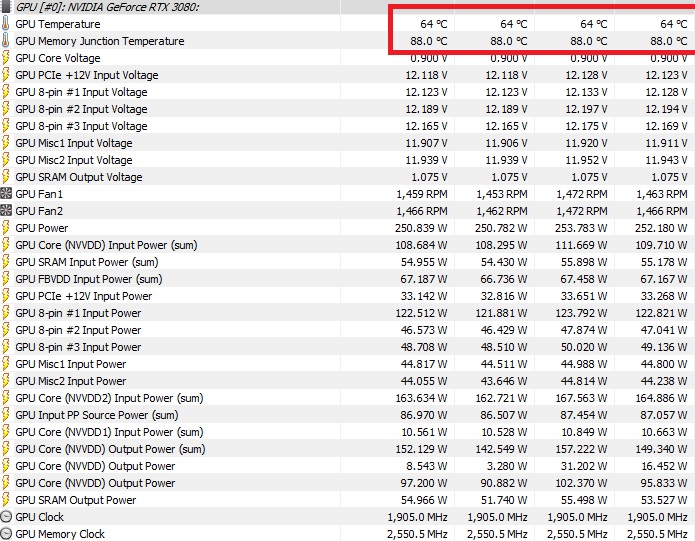Viewport: 695px width, 541px height.
Task: Click the 250.839 W GPU Power value
Action: [x=421, y=228]
